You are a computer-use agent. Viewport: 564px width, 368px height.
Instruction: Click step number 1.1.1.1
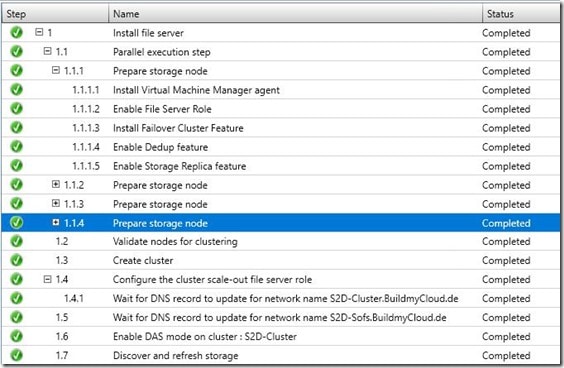click(x=86, y=90)
